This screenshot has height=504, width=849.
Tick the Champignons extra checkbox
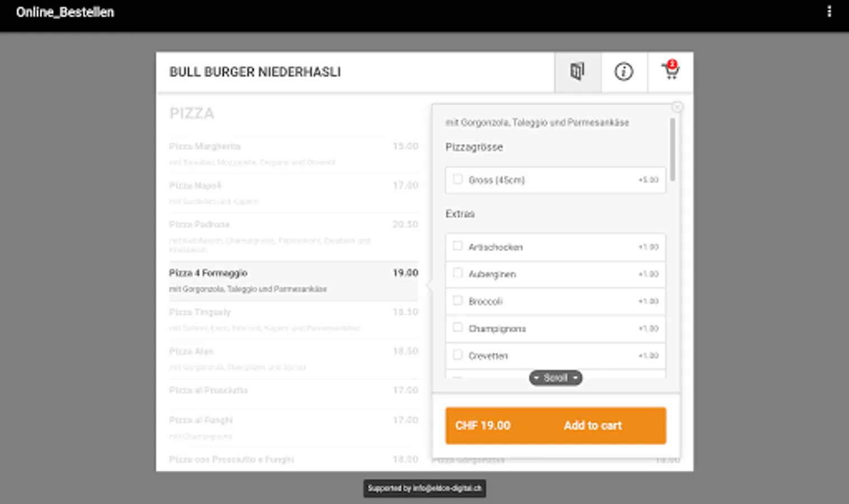point(458,327)
